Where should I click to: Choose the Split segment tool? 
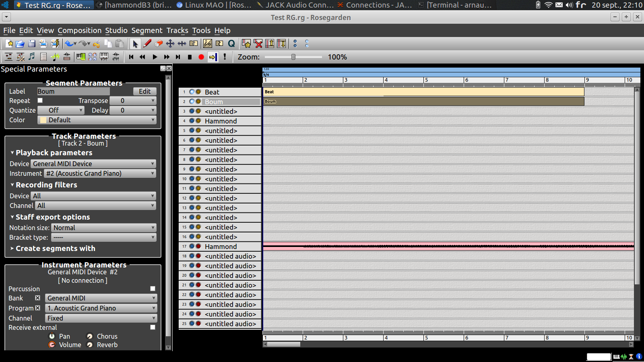[194, 43]
